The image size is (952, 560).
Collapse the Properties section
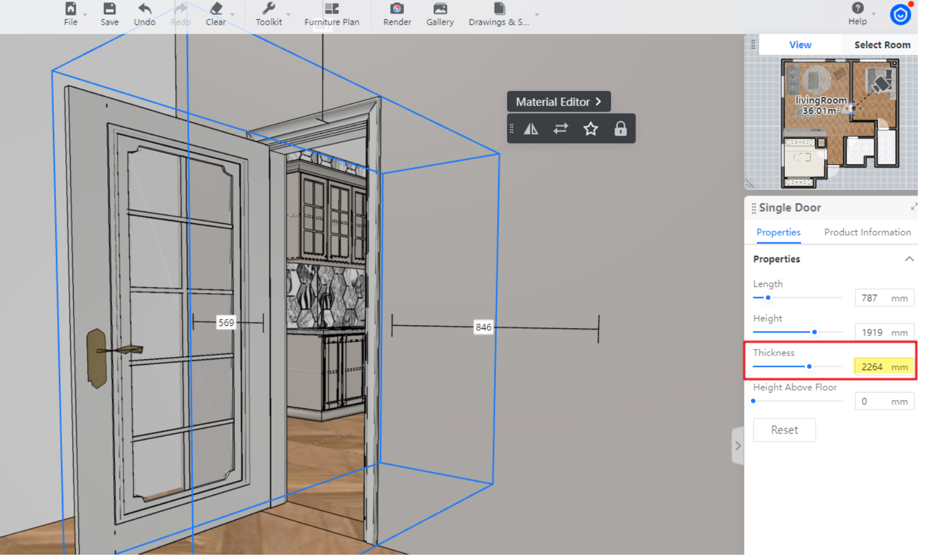pos(909,259)
